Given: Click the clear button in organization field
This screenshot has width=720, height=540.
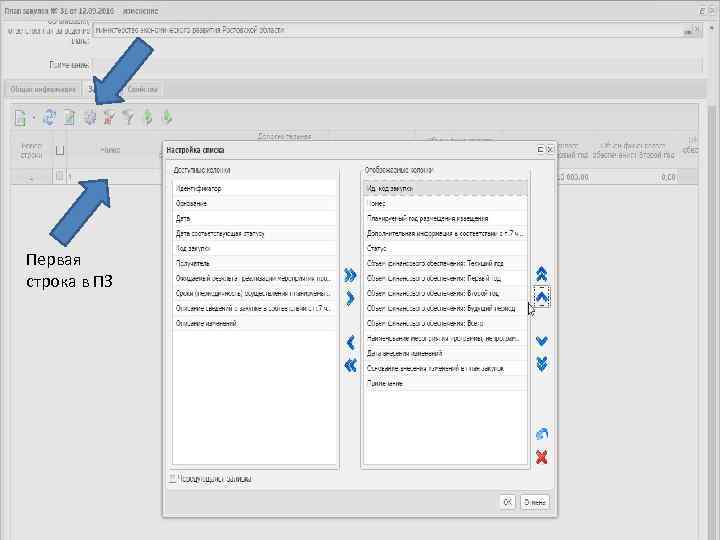Looking at the screenshot, I should point(697,30).
